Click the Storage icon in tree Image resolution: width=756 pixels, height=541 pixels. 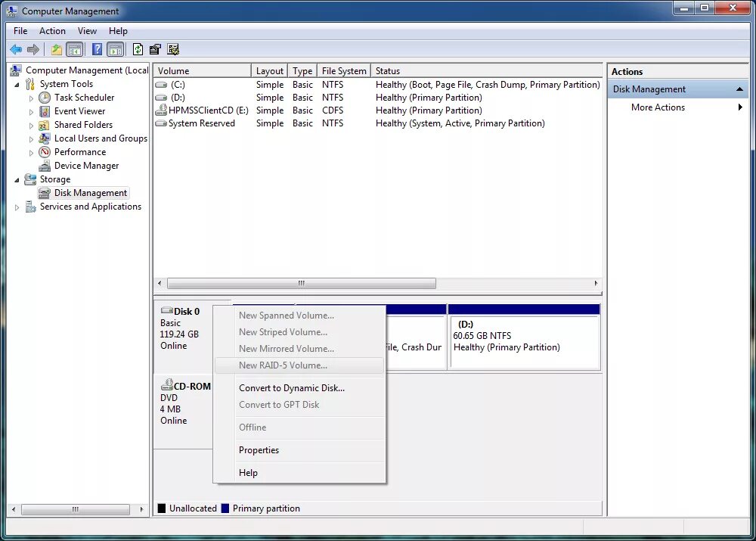click(x=30, y=179)
